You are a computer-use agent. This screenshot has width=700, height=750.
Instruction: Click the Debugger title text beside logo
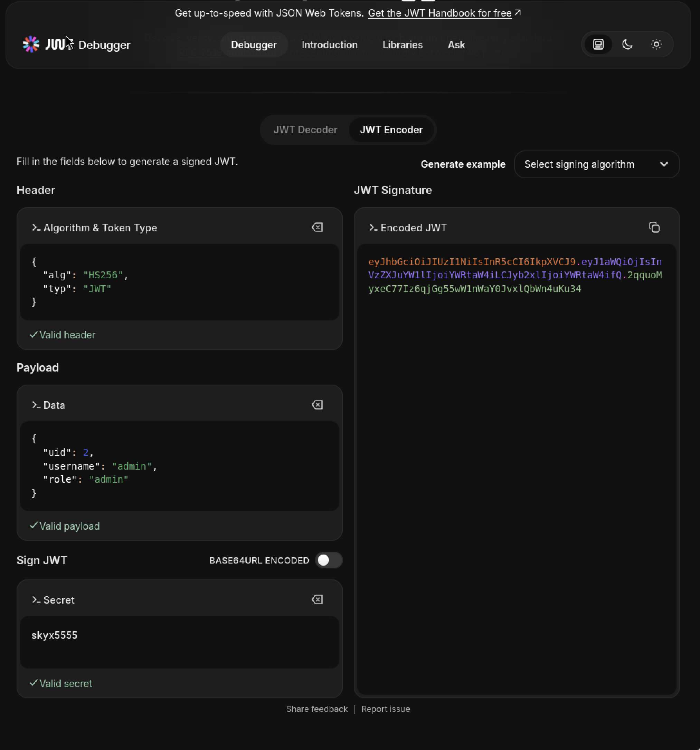pyautogui.click(x=104, y=45)
